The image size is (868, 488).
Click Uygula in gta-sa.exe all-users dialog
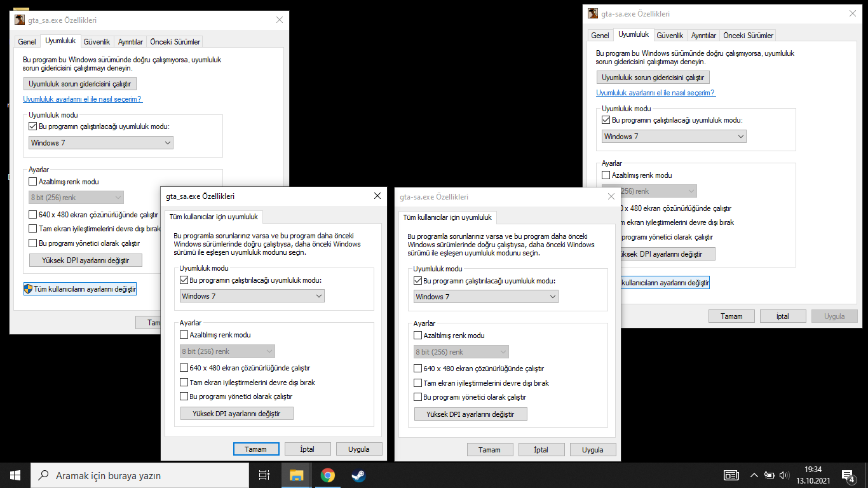(x=593, y=450)
